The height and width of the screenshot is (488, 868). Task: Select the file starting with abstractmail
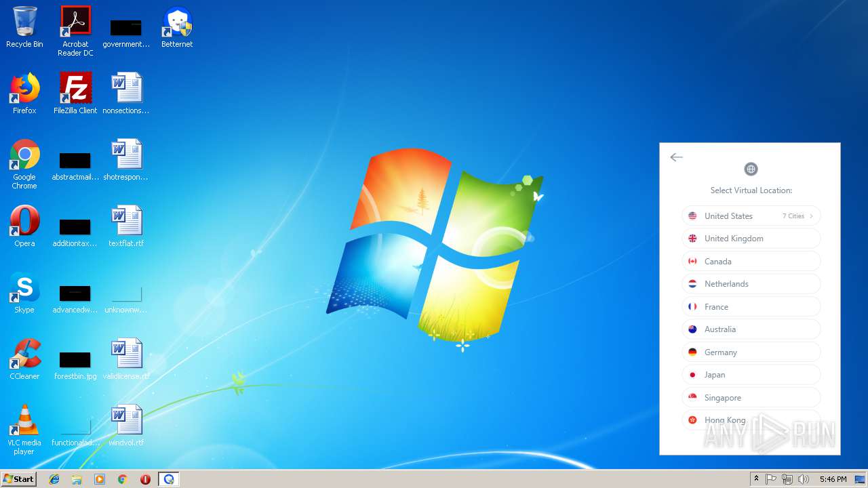click(x=75, y=165)
